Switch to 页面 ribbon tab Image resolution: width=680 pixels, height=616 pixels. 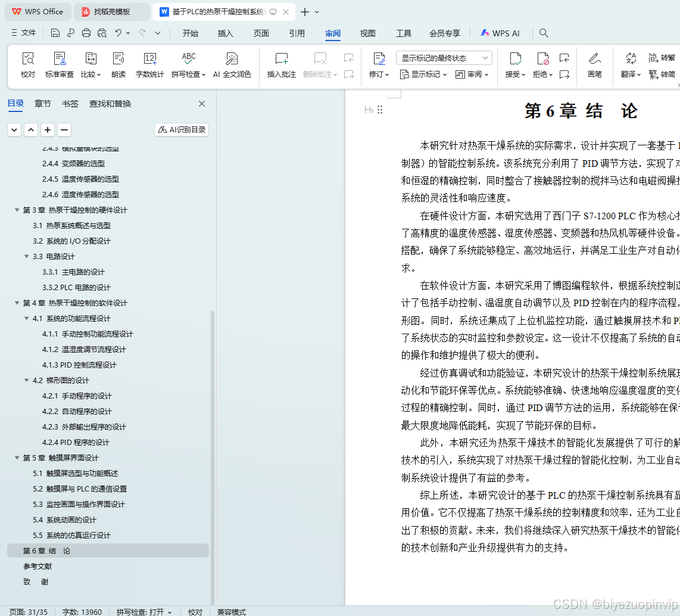(x=261, y=33)
